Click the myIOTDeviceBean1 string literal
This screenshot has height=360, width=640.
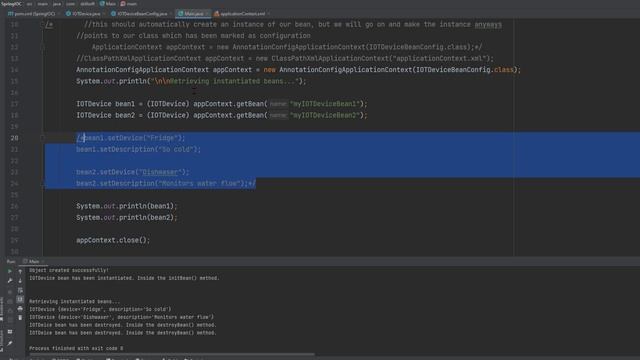[x=325, y=104]
